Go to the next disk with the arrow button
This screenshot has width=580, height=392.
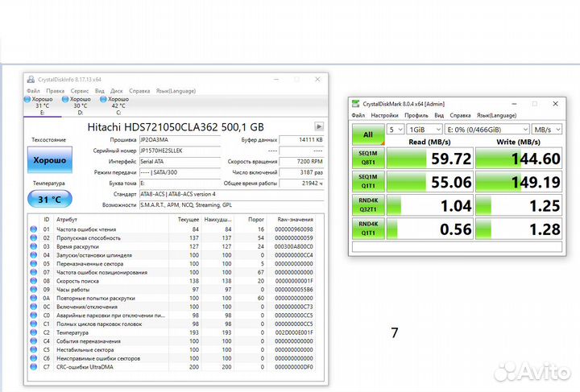(318, 126)
